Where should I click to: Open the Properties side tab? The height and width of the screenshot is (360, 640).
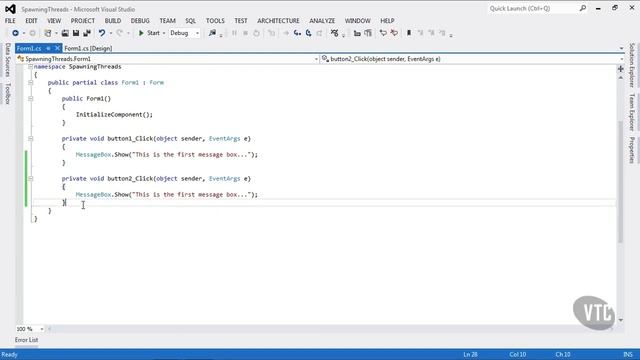pyautogui.click(x=632, y=150)
